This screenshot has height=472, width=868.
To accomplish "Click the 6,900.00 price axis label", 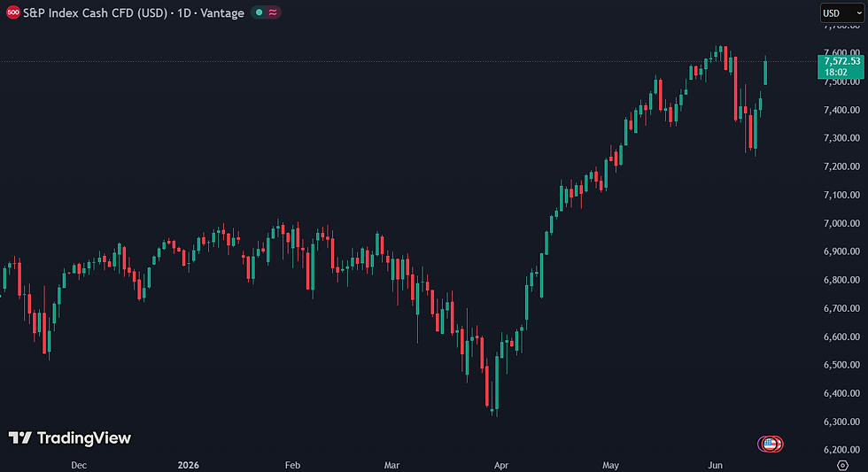I will tap(841, 251).
